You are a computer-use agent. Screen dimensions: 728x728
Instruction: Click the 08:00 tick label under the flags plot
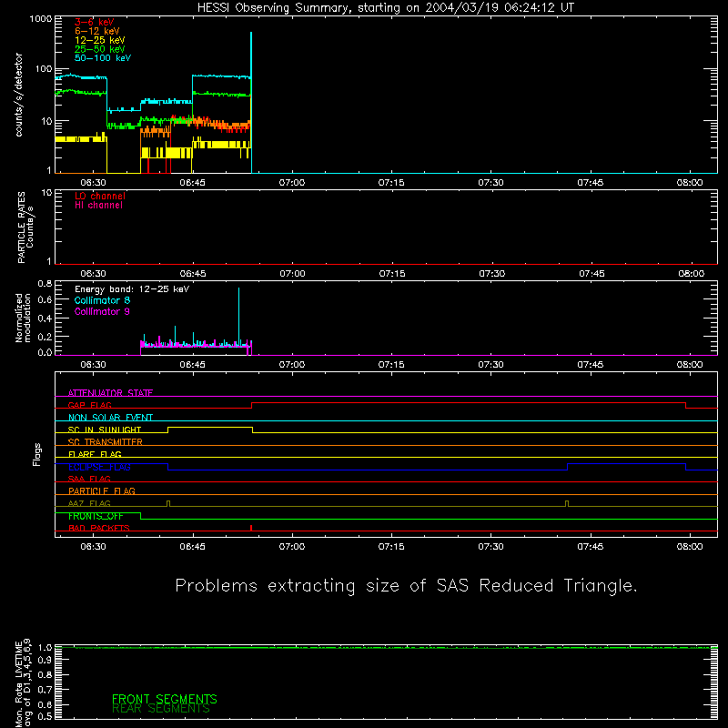pyautogui.click(x=690, y=547)
